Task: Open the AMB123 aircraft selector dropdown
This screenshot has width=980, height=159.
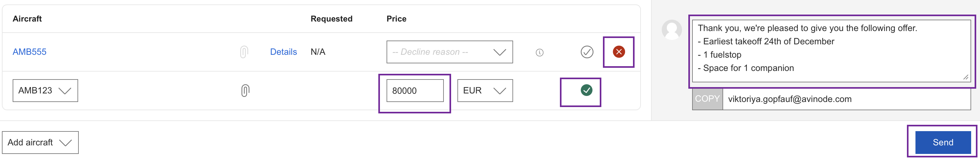Action: click(45, 91)
